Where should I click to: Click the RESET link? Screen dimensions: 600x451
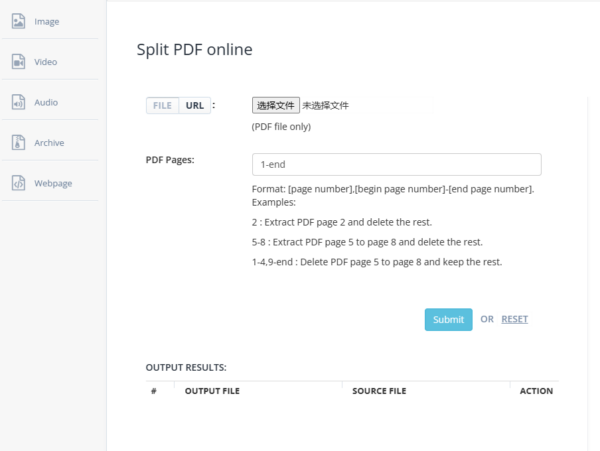[x=514, y=319]
